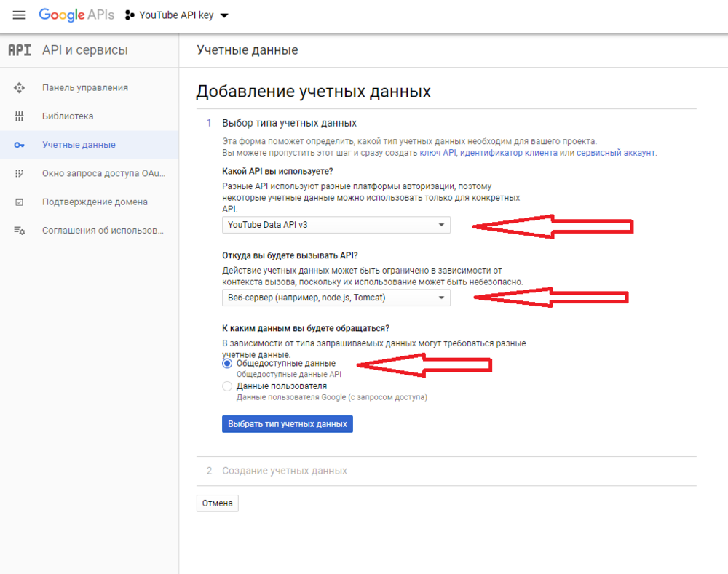Expand the YouTube Data API v3 dropdown
Image resolution: width=728 pixels, height=574 pixels.
[336, 226]
